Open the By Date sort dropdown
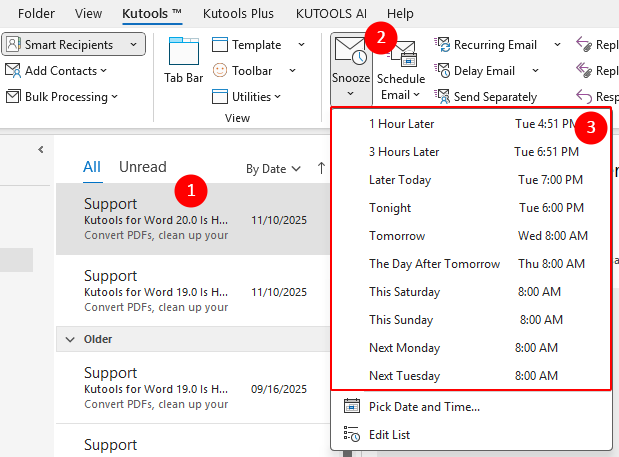619x457 pixels. [x=273, y=169]
